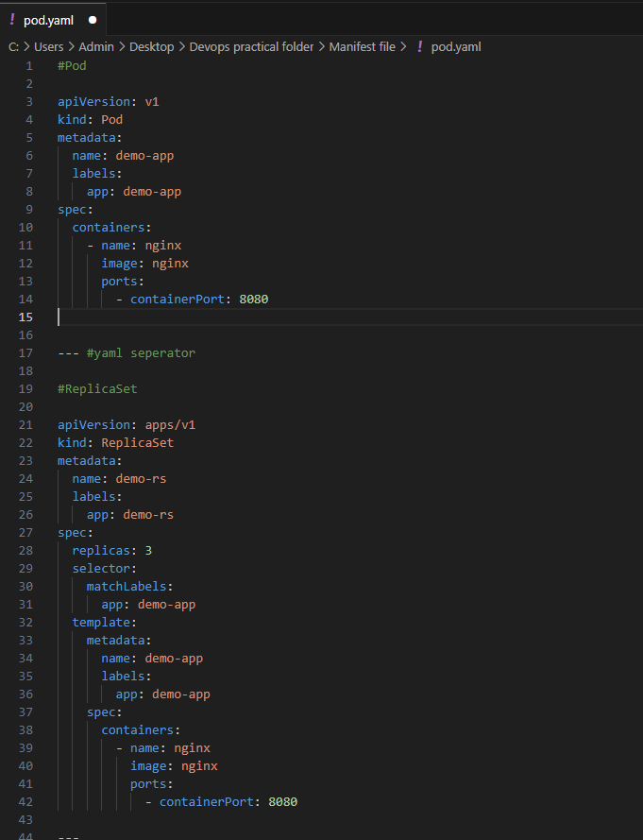Click 'name: demo-rs' on line 24
The width and height of the screenshot is (643, 840).
[x=119, y=479]
